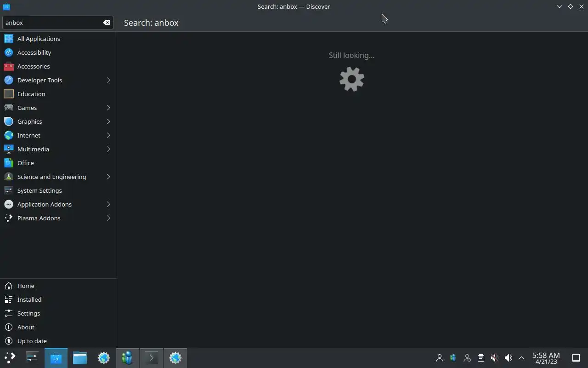Minimize the Discover window
The width and height of the screenshot is (588, 368).
click(x=559, y=6)
